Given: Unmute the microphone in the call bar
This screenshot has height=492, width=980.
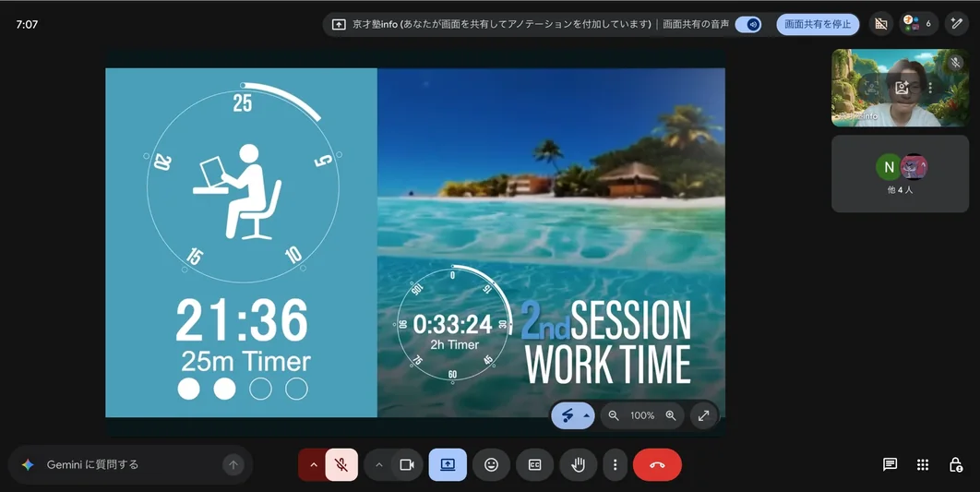Looking at the screenshot, I should point(341,464).
